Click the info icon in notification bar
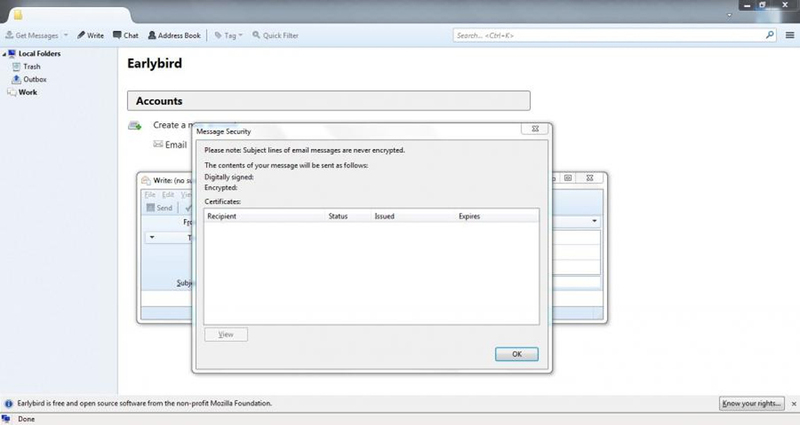The height and width of the screenshot is (425, 800). point(9,404)
